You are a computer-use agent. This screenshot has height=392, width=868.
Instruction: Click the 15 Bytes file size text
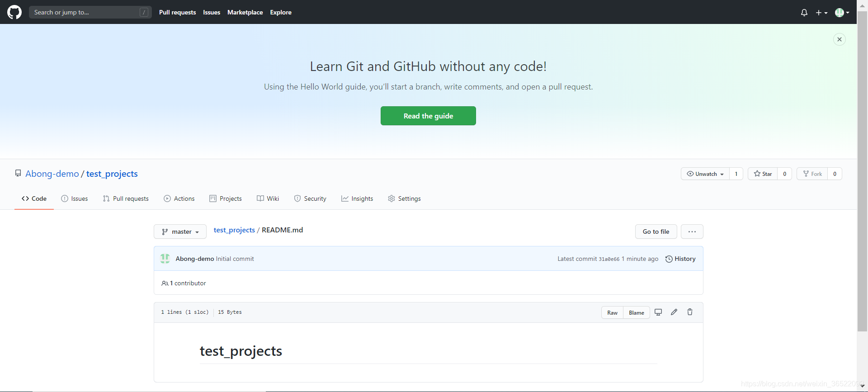tap(230, 312)
